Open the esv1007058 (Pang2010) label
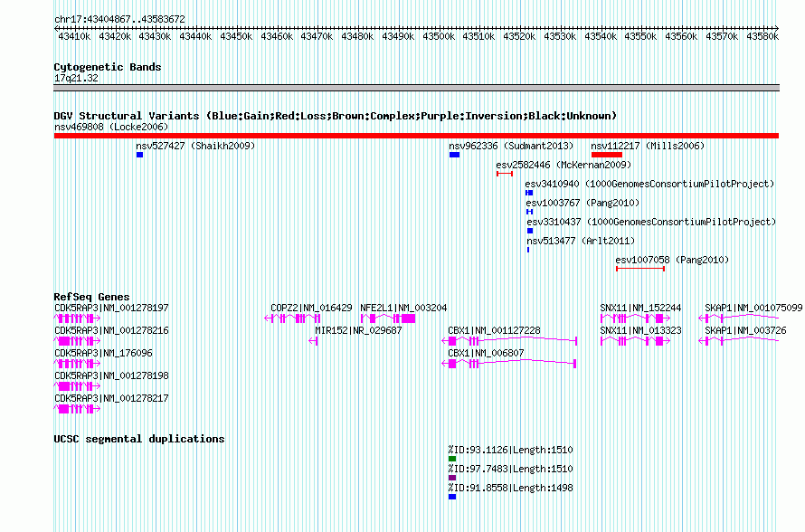Image resolution: width=805 pixels, height=532 pixels. [672, 260]
